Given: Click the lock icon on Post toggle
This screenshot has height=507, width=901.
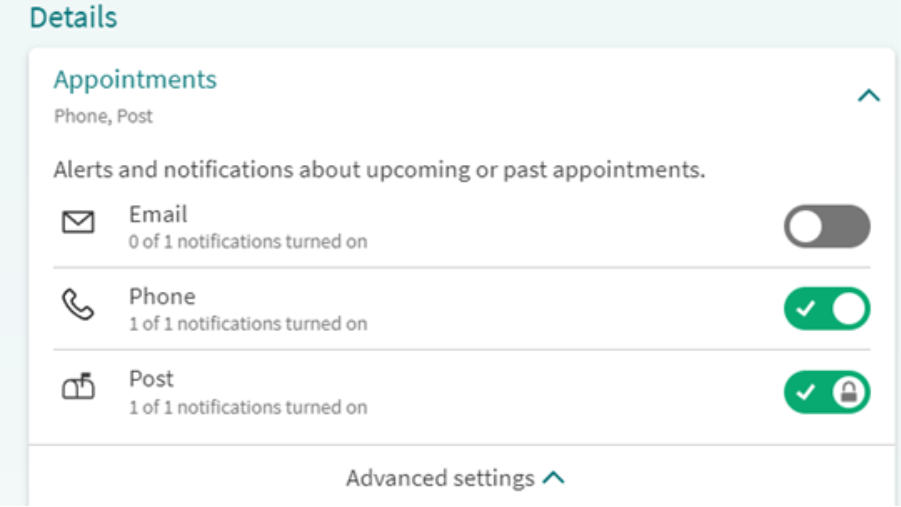Looking at the screenshot, I should tap(849, 392).
